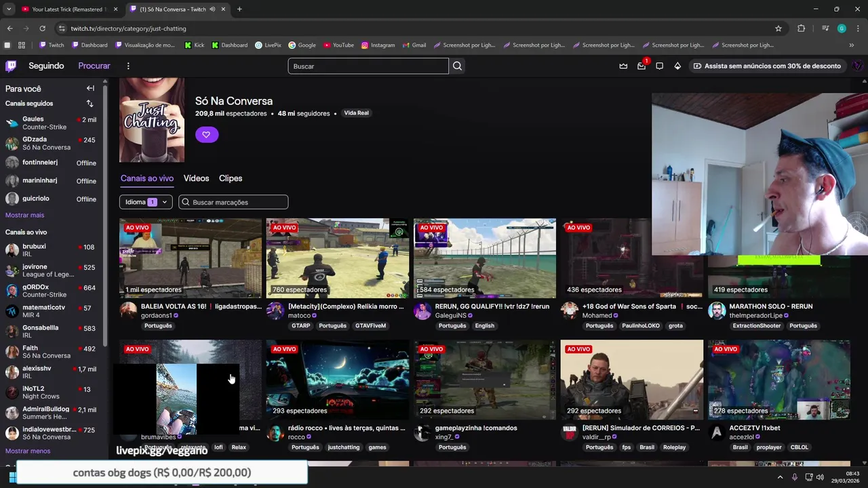Open Prime loot crown icon
This screenshot has width=868, height=488.
(623, 66)
